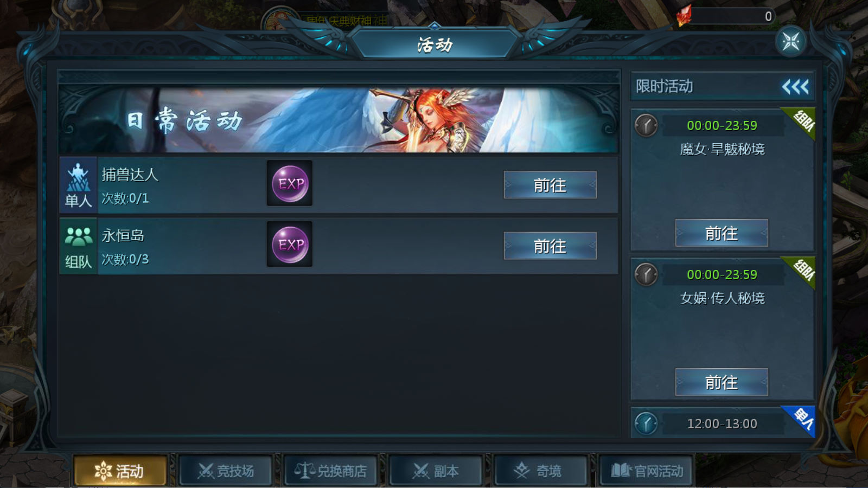This screenshot has height=488, width=868.
Task: Click 前往 under 魔女·旱魃秘境
Action: (x=722, y=233)
